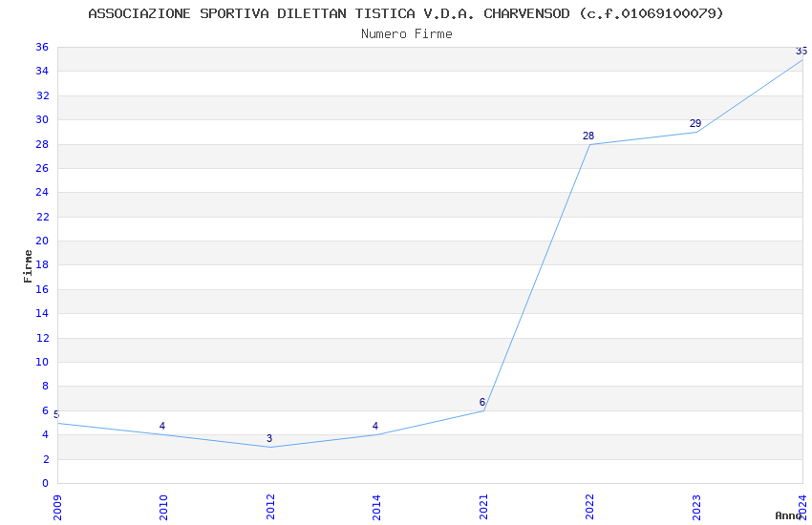The height and width of the screenshot is (525, 812).
Task: Click the data label 35 for year 2024
Action: click(x=801, y=51)
